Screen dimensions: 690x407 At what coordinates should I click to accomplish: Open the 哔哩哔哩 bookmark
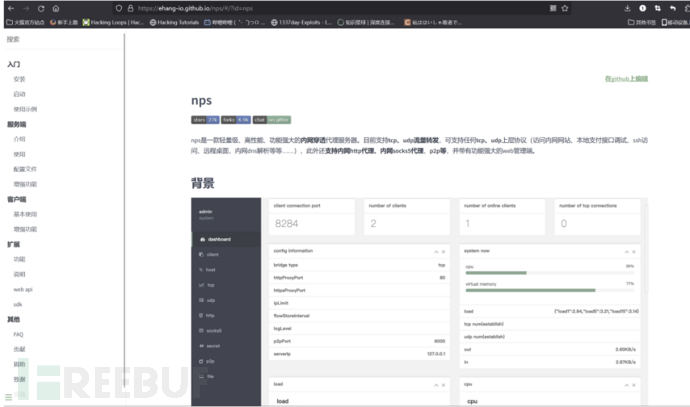coord(234,22)
